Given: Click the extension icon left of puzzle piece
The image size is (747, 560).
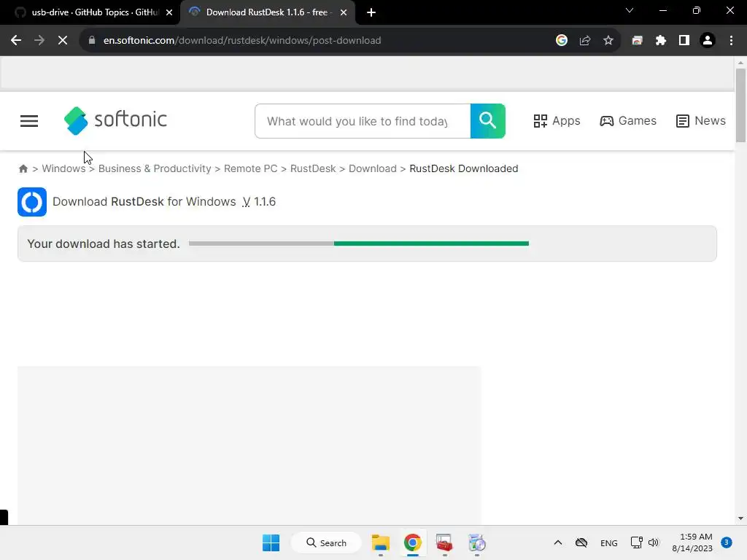Looking at the screenshot, I should [x=638, y=41].
